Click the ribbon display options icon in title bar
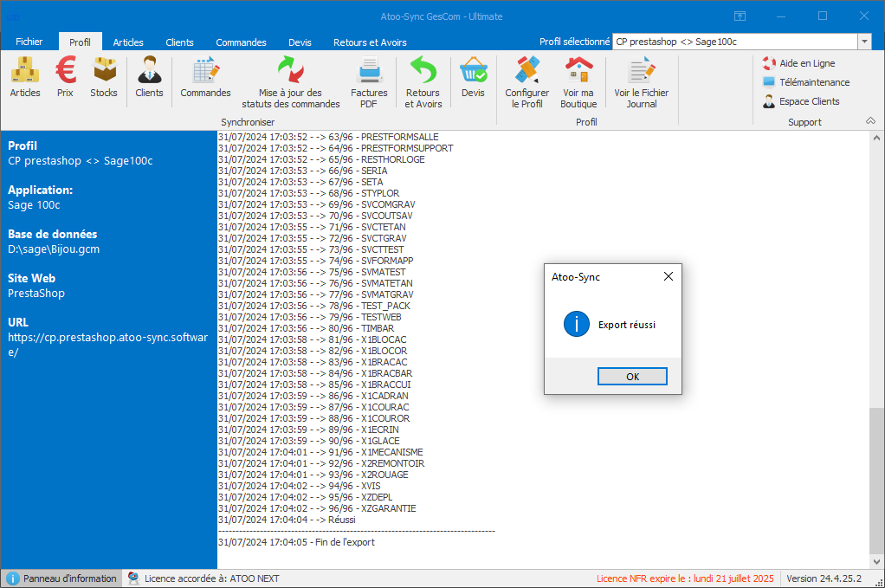This screenshot has height=588, width=885. click(x=740, y=16)
